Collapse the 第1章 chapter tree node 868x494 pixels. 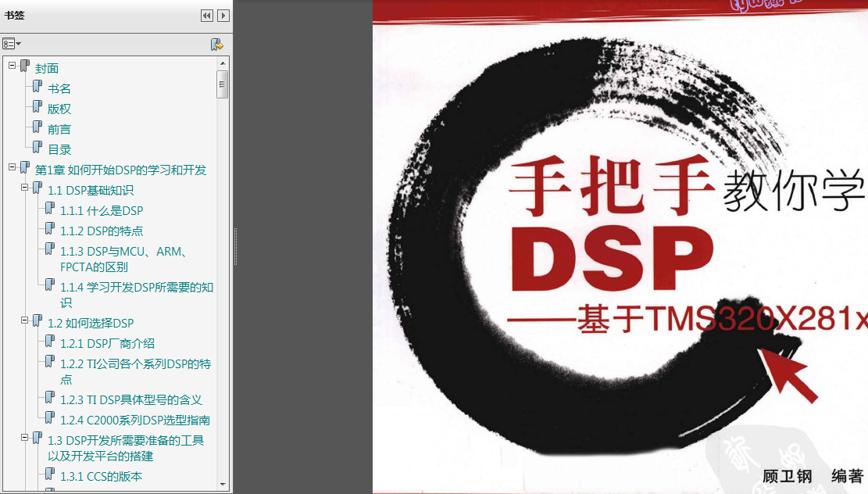13,168
